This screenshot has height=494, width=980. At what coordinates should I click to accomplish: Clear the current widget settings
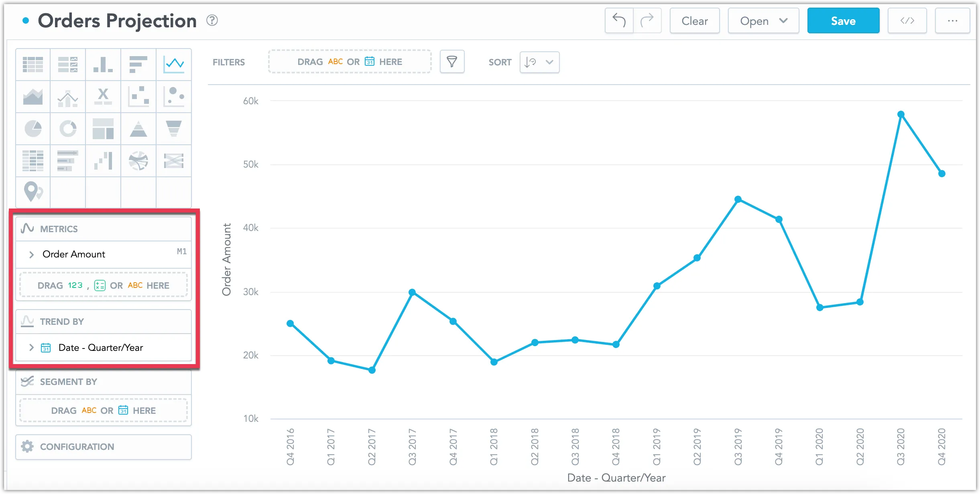[694, 20]
